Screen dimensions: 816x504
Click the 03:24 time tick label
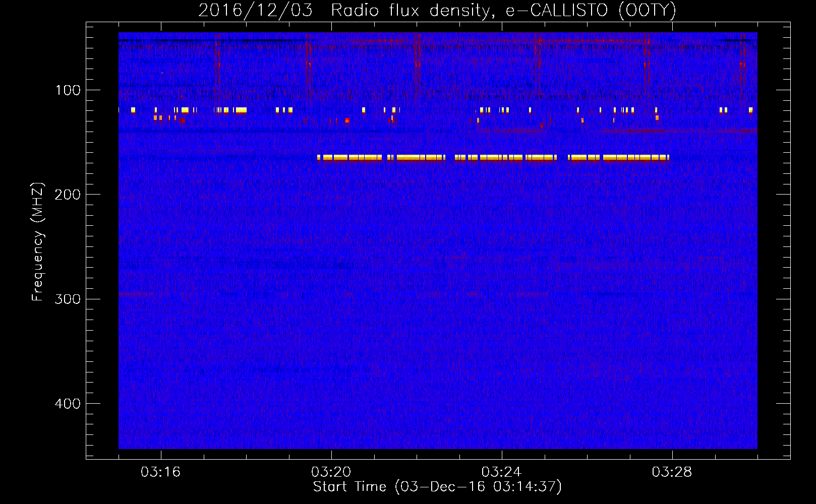[x=501, y=472]
